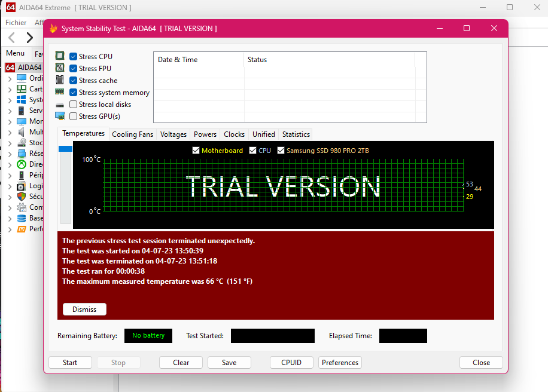The width and height of the screenshot is (548, 392).
Task: Open stability test Preferences
Action: (x=340, y=362)
